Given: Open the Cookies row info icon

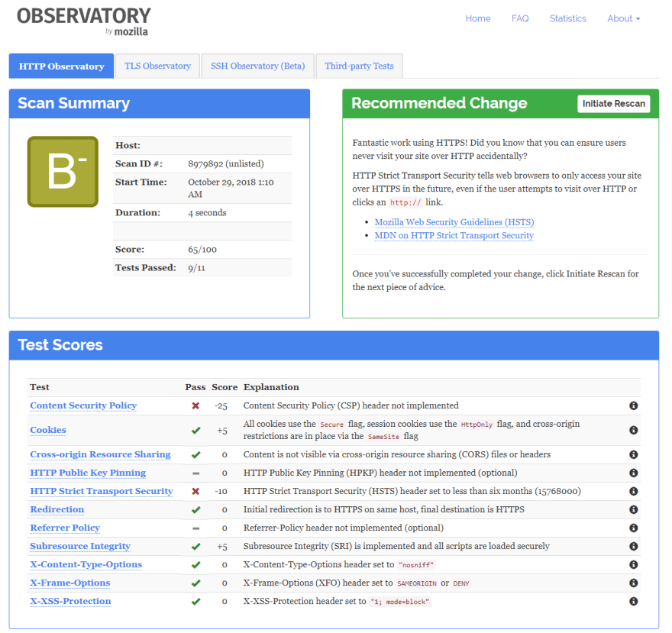Looking at the screenshot, I should (x=633, y=430).
